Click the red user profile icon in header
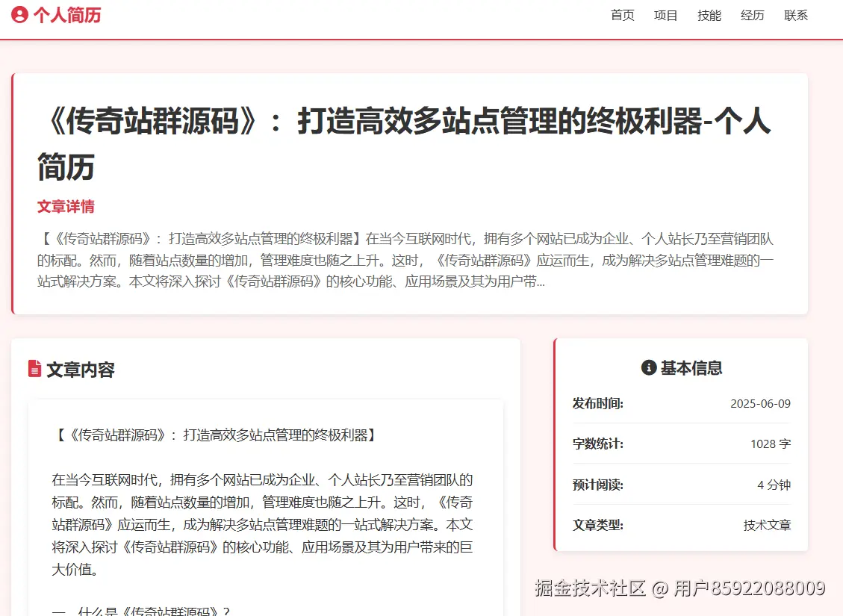The height and width of the screenshot is (616, 843). pyautogui.click(x=20, y=14)
